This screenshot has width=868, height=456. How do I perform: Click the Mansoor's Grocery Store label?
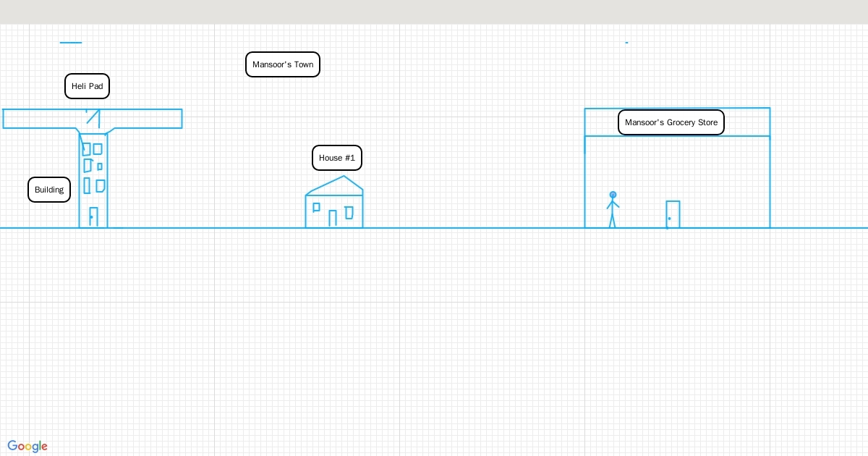671,122
